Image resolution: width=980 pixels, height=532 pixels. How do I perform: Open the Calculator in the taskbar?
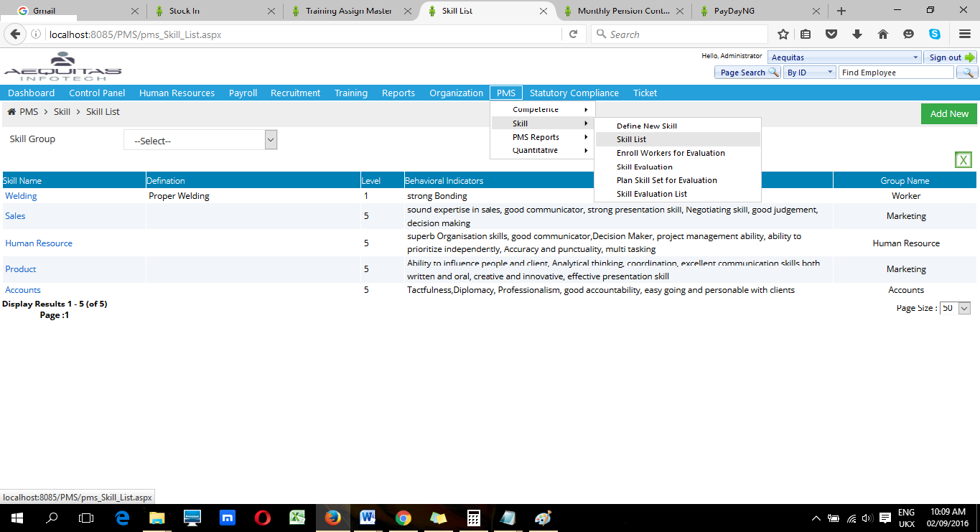473,518
